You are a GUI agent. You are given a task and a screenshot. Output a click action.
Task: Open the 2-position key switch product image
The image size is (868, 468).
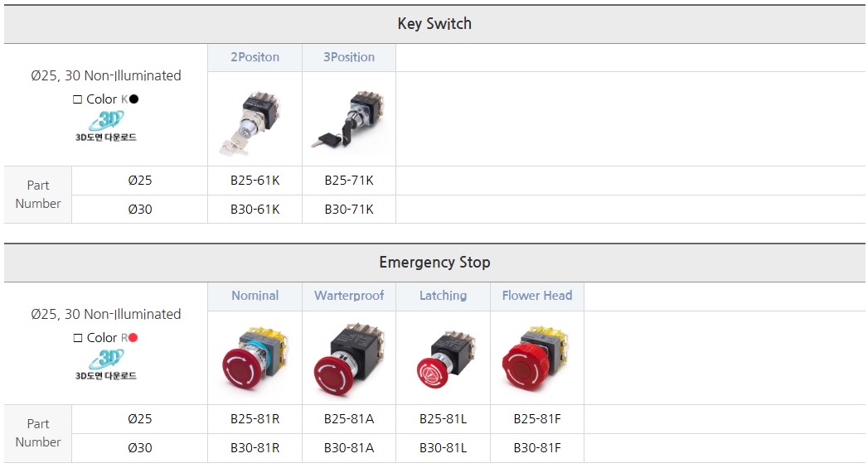[x=255, y=120]
